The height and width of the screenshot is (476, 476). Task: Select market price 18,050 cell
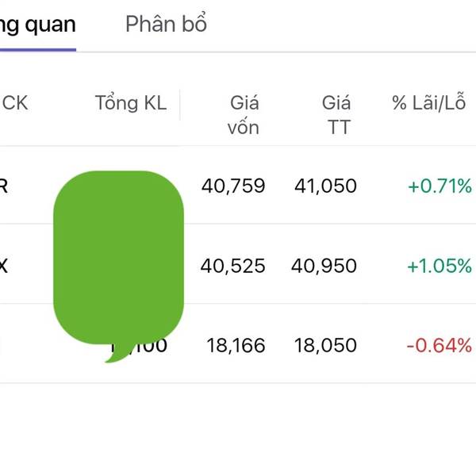coord(325,345)
